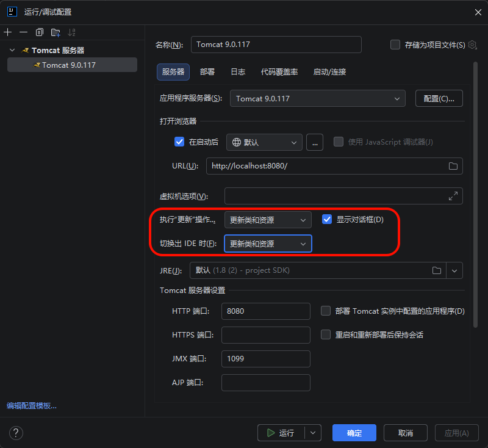Open the default browser dropdown
This screenshot has height=448, width=488.
click(x=264, y=142)
